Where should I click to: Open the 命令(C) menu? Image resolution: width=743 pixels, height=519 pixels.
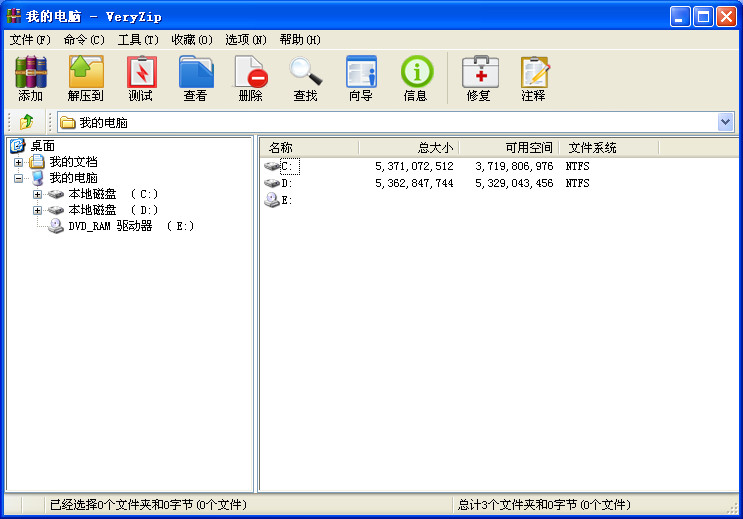tap(84, 40)
